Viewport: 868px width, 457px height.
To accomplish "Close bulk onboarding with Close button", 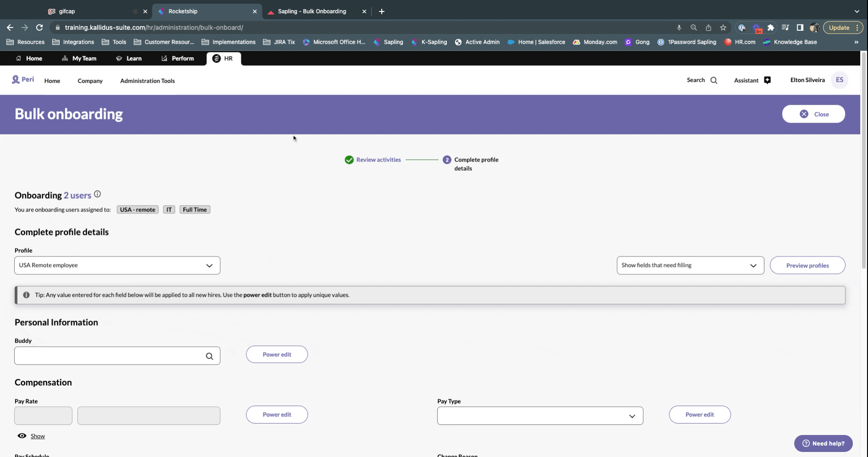I will tap(813, 114).
